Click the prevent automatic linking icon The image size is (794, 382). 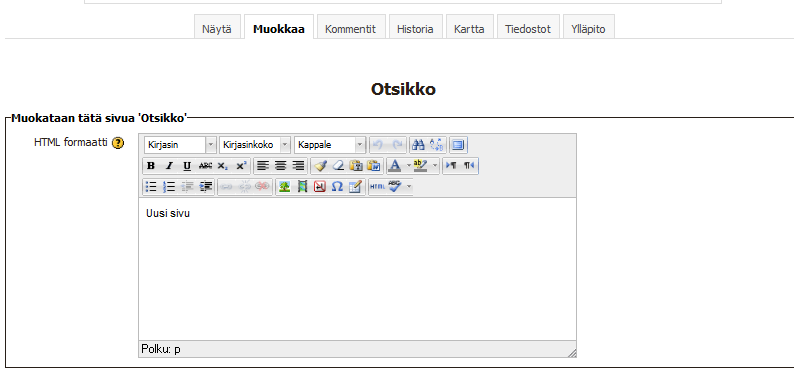pos(262,187)
